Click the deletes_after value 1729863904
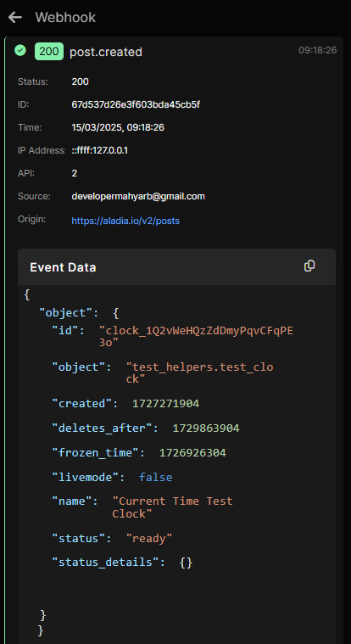 tap(206, 428)
